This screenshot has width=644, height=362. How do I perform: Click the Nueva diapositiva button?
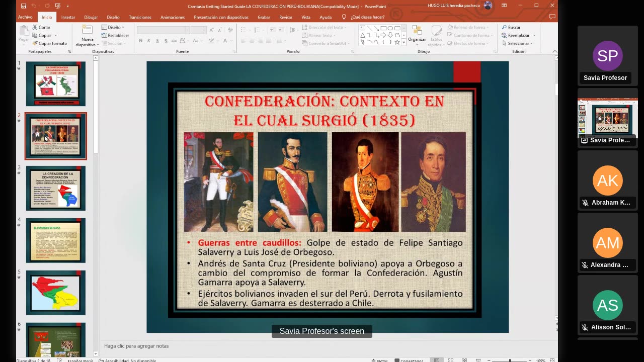click(88, 35)
